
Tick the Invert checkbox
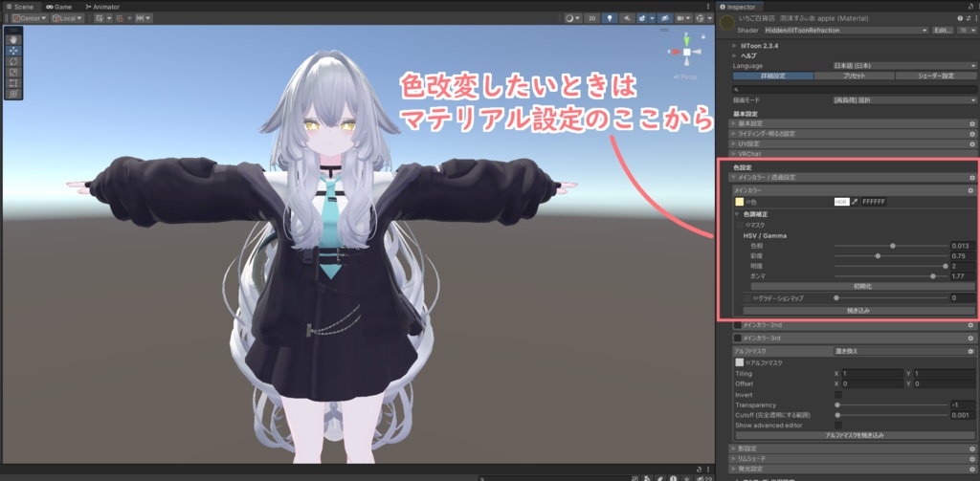pos(838,395)
